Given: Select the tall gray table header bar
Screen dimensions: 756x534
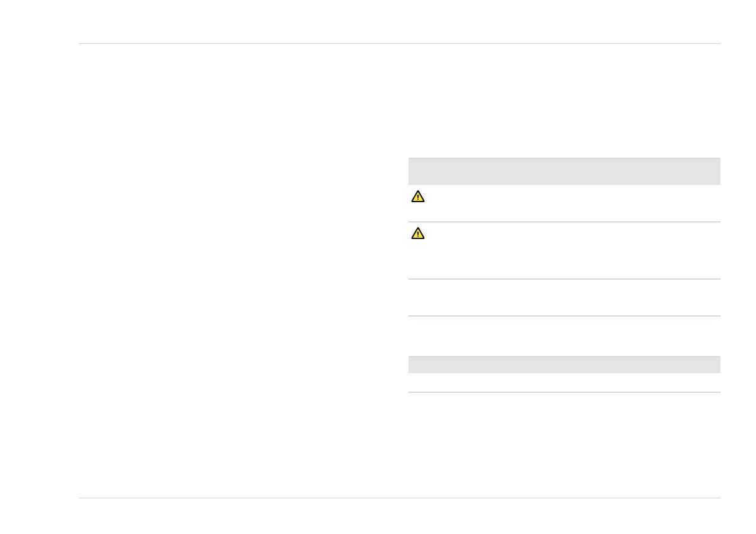Looking at the screenshot, I should (564, 171).
